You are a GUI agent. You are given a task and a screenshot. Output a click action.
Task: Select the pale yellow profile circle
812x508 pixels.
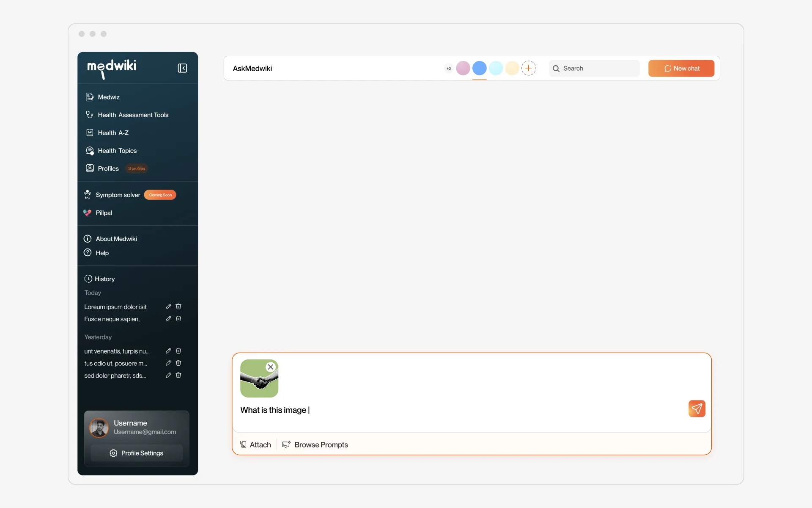[512, 68]
